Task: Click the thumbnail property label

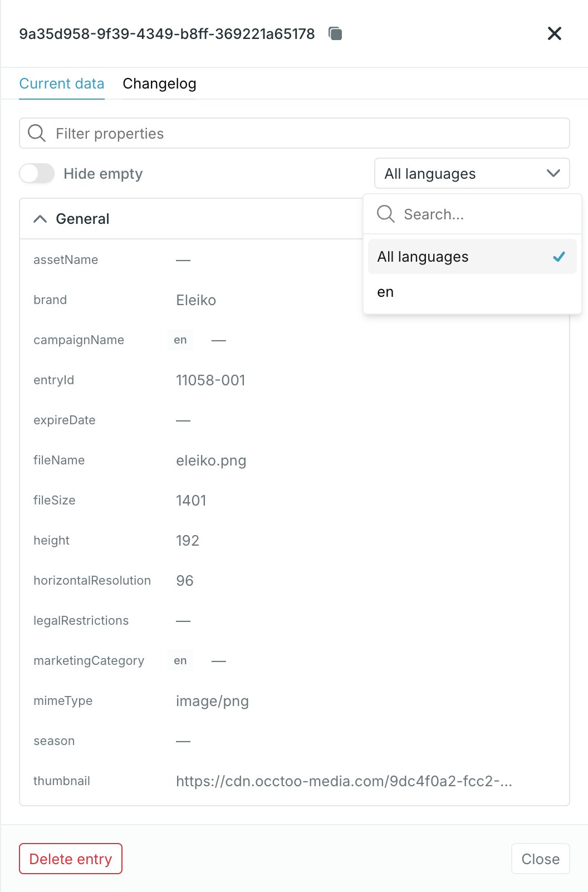Action: tap(62, 781)
